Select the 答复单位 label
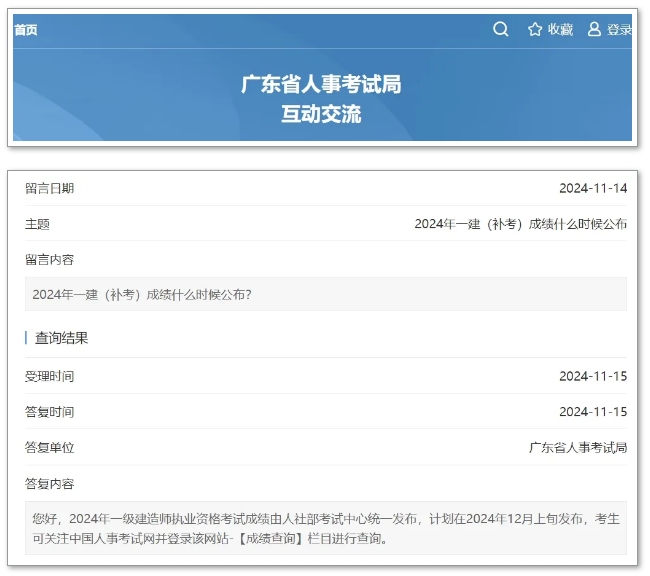This screenshot has height=576, width=650. tap(49, 447)
